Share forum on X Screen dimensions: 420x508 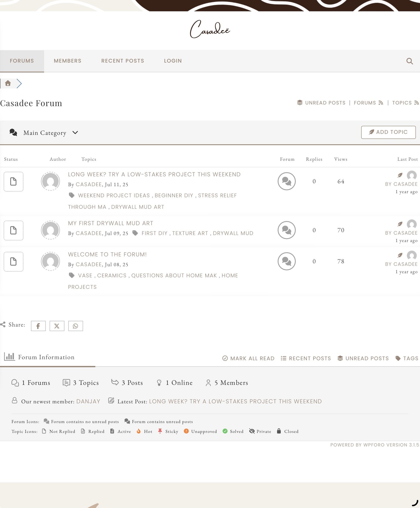click(x=57, y=326)
